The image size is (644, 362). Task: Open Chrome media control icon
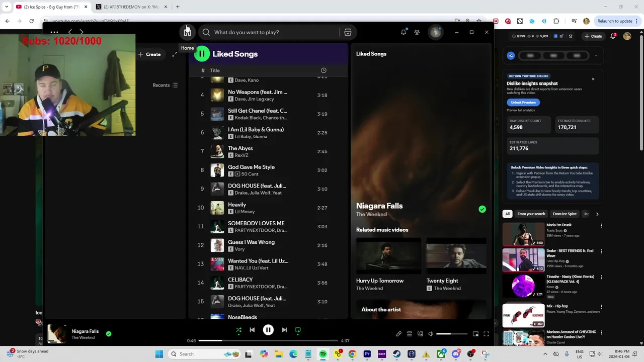coord(574,21)
